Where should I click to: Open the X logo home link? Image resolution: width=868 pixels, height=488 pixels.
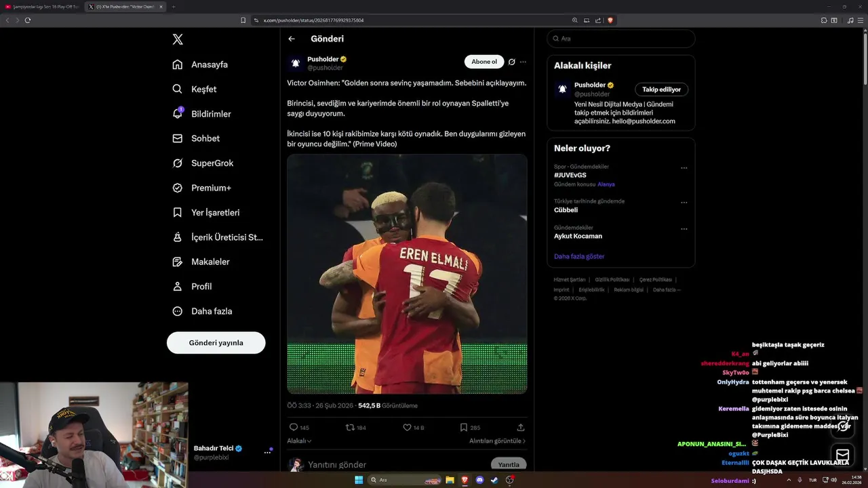[178, 39]
